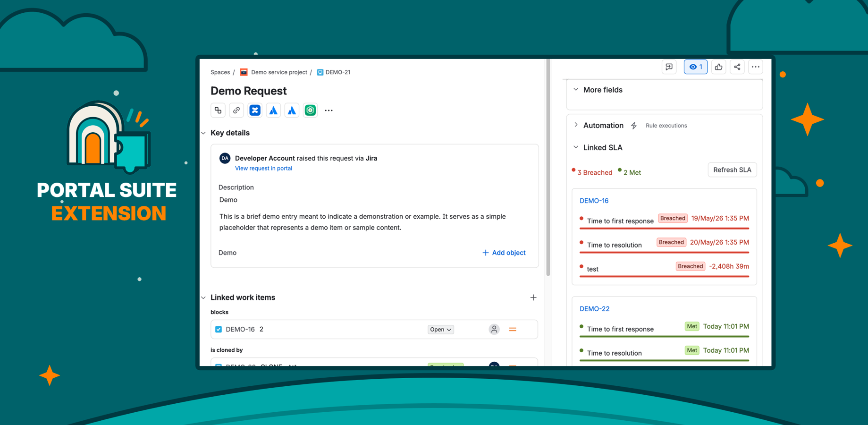Click the Atlassian icon beside the Confluence icon

pyautogui.click(x=273, y=110)
